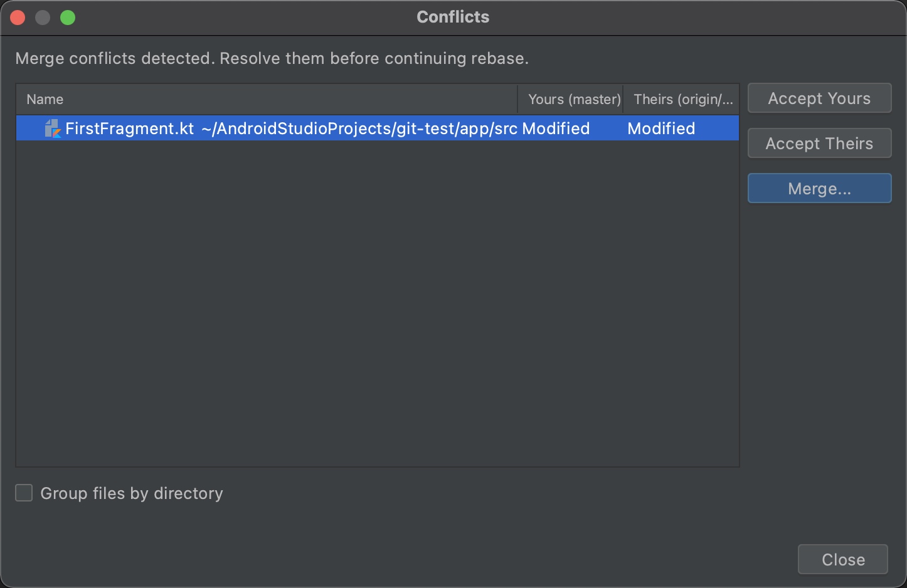Click the green maximize window button
907x588 pixels.
pyautogui.click(x=68, y=18)
